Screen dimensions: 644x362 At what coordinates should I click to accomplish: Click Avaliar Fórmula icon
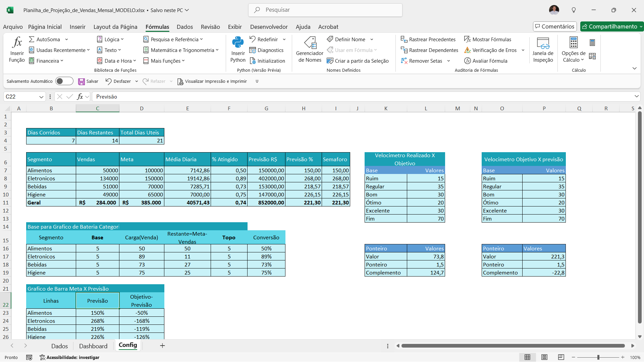(467, 61)
